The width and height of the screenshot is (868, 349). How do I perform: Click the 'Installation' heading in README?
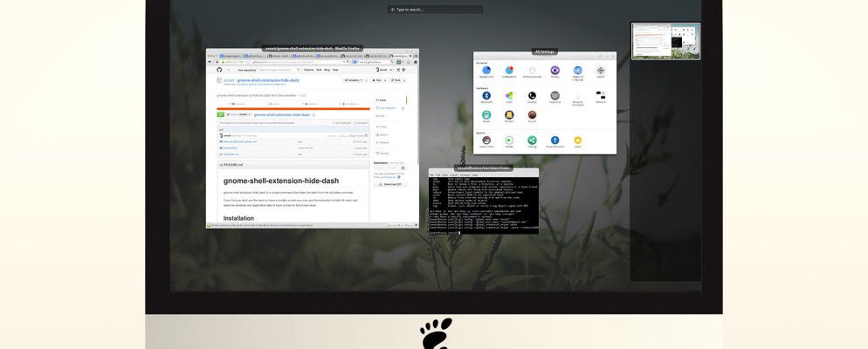tap(238, 218)
